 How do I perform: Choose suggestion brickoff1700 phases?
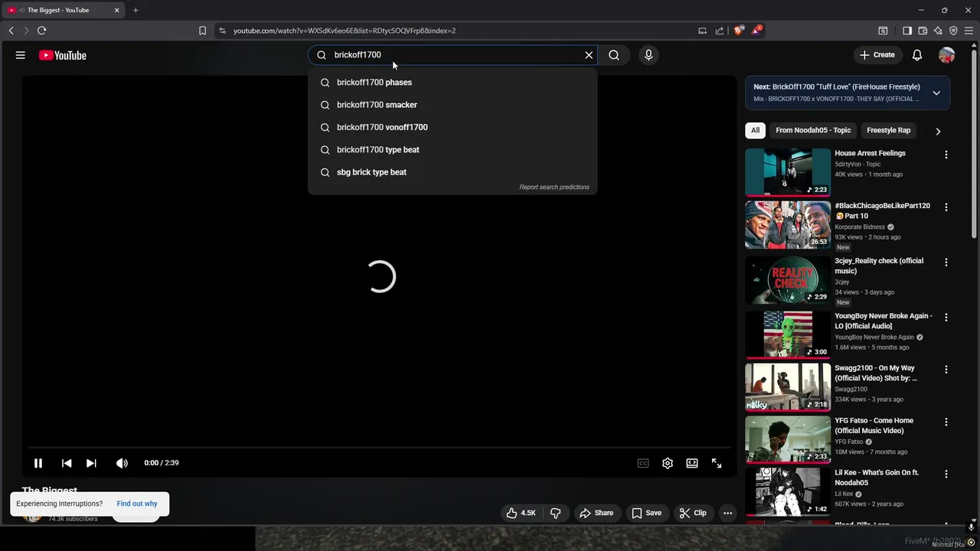[x=452, y=83]
